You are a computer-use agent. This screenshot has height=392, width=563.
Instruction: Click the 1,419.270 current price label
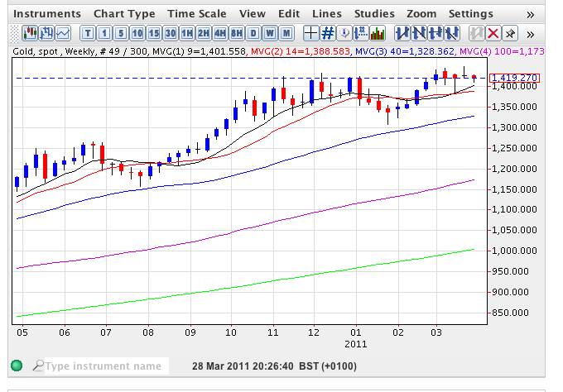[514, 78]
